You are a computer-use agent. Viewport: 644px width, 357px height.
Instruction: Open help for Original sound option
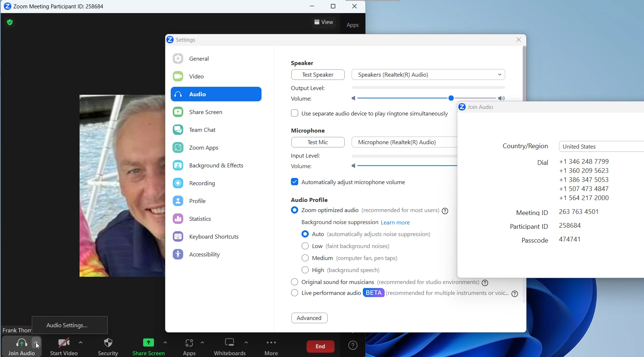pyautogui.click(x=485, y=283)
